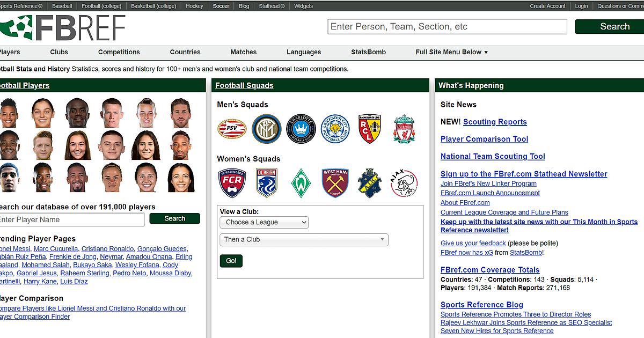The width and height of the screenshot is (644, 338).
Task: Open the Werder Bremen women's crest
Action: click(301, 183)
